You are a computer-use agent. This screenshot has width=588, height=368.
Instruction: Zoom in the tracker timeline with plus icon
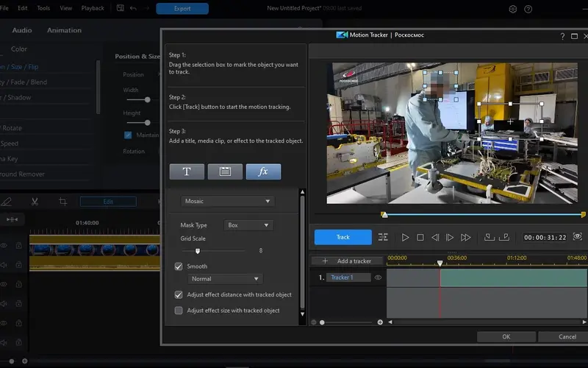pyautogui.click(x=380, y=322)
